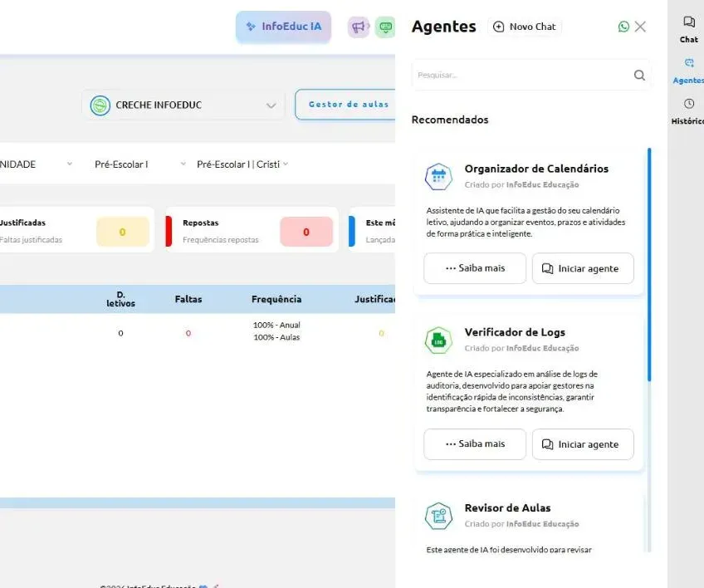Click the purple megaphone announcements icon

(359, 27)
